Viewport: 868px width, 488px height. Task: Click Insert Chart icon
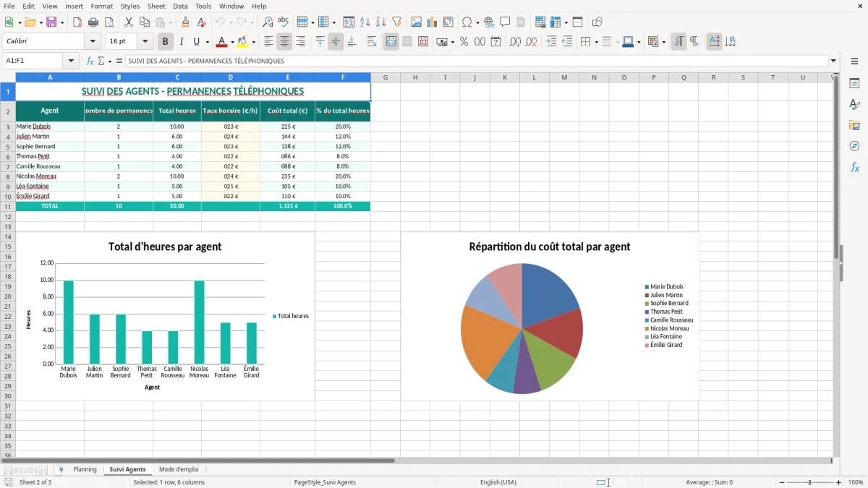click(x=433, y=22)
